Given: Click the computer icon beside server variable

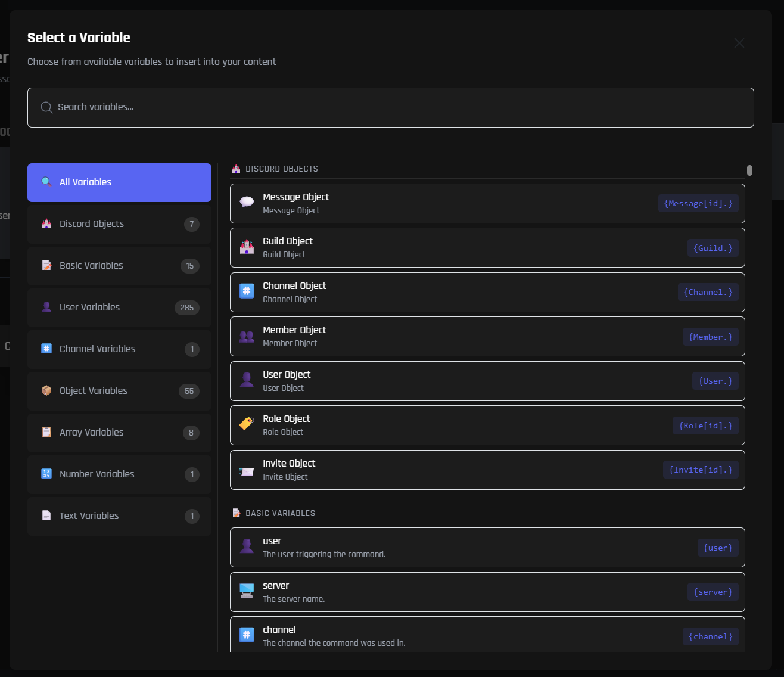Looking at the screenshot, I should point(247,591).
